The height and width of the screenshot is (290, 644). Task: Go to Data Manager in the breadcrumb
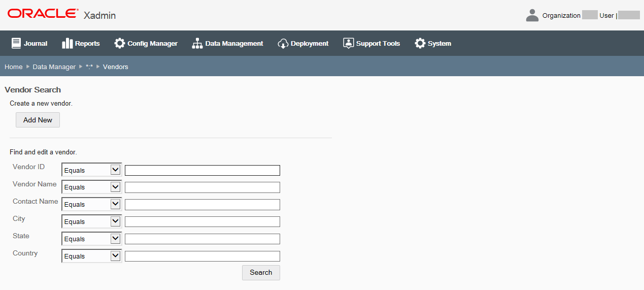click(54, 67)
